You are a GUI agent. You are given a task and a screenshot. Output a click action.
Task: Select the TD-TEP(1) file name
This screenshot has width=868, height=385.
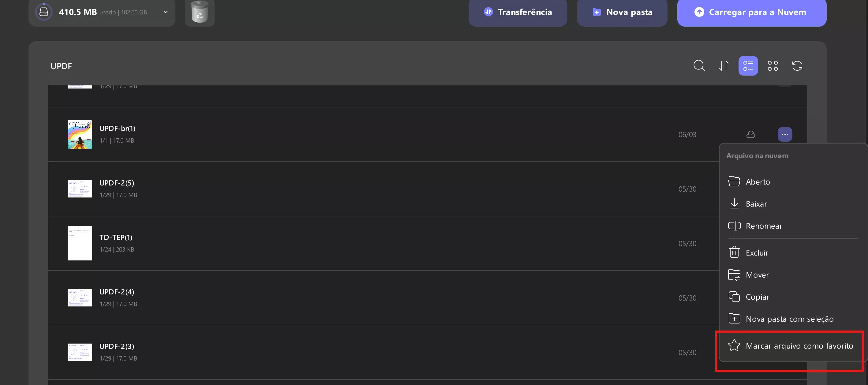pos(116,237)
